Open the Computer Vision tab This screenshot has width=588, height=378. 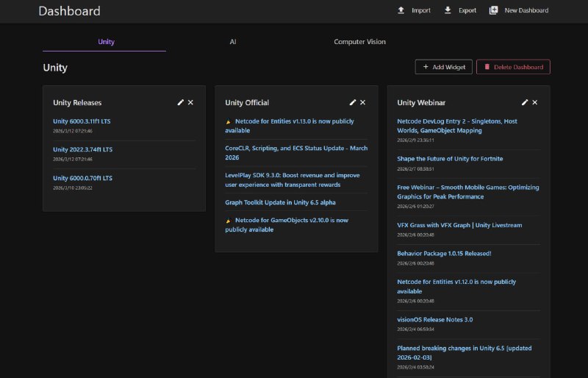tap(359, 42)
